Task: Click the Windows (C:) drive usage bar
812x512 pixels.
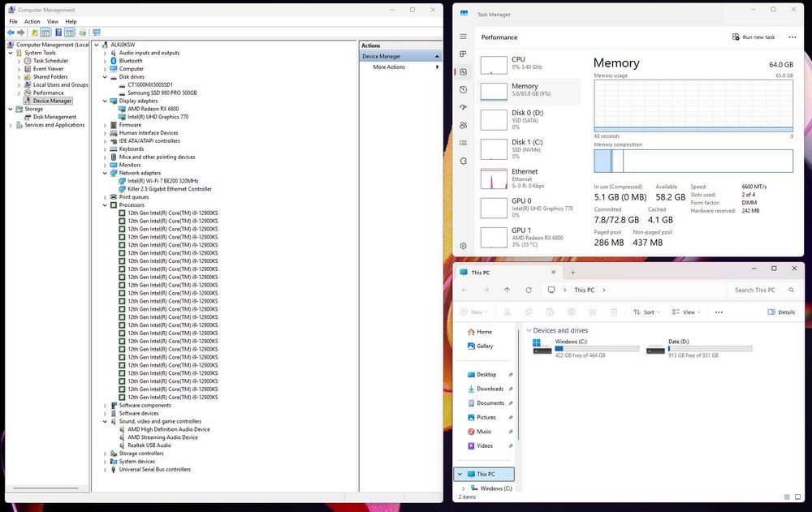Action: pyautogui.click(x=597, y=349)
